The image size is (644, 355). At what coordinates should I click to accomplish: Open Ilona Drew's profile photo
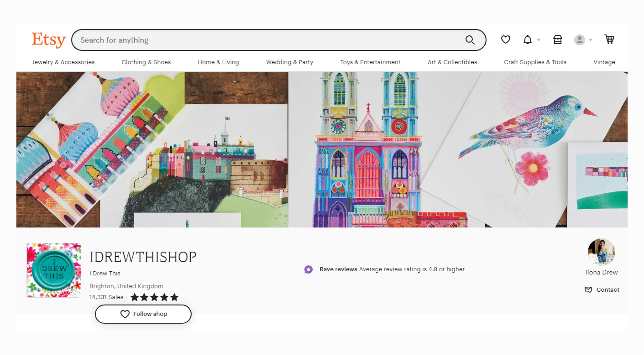[x=601, y=252]
